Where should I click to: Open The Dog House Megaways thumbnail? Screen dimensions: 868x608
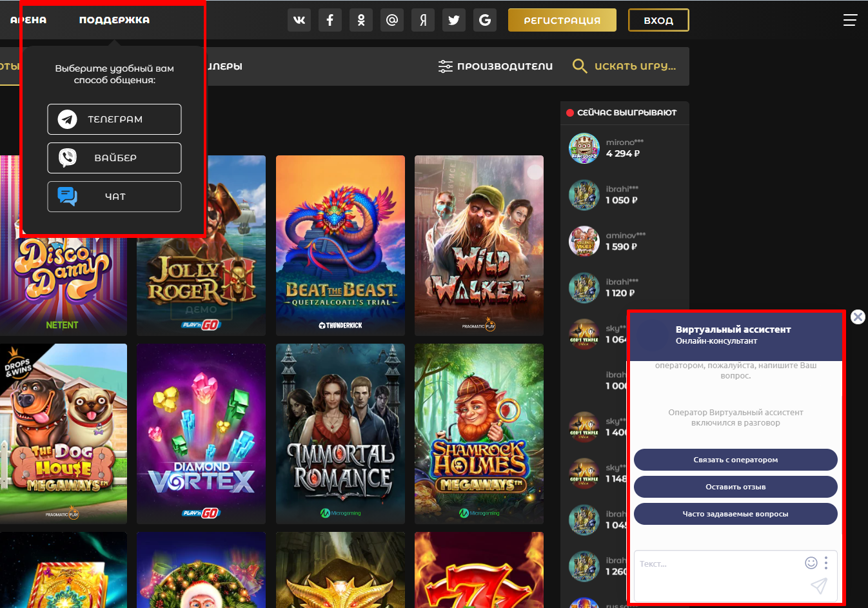63,434
